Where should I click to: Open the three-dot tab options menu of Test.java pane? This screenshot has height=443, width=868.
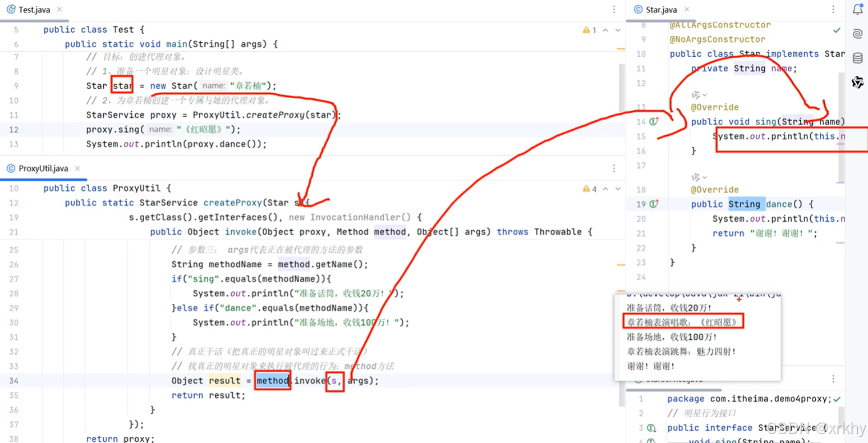[x=614, y=10]
